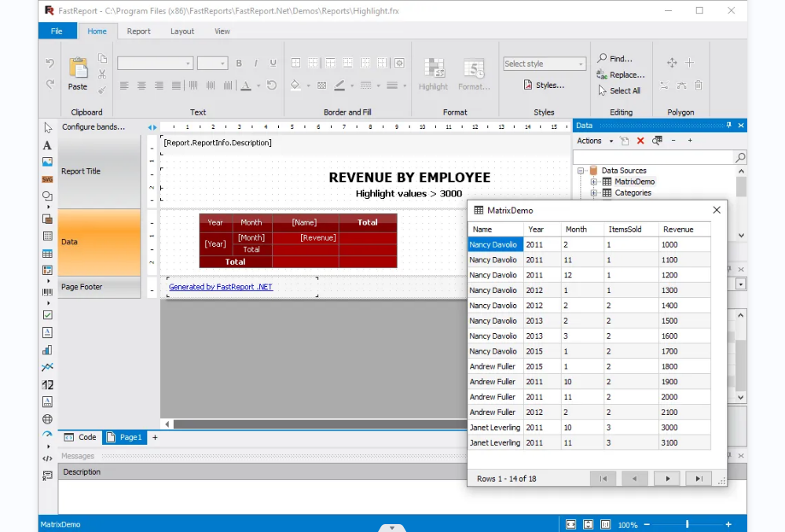Screen dimensions: 785x532
Task: Click the Replace button
Action: (620, 75)
